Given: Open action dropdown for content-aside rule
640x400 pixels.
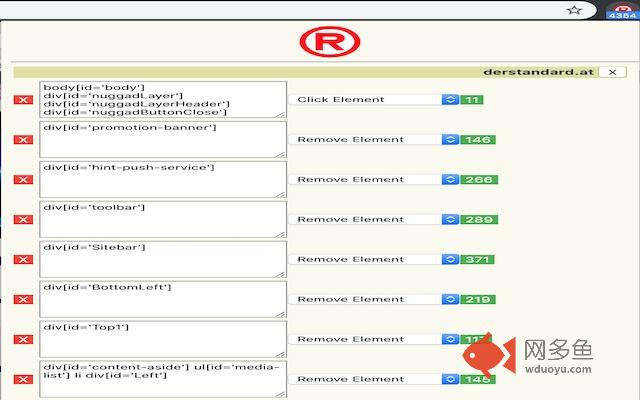Looking at the screenshot, I should pyautogui.click(x=374, y=379).
